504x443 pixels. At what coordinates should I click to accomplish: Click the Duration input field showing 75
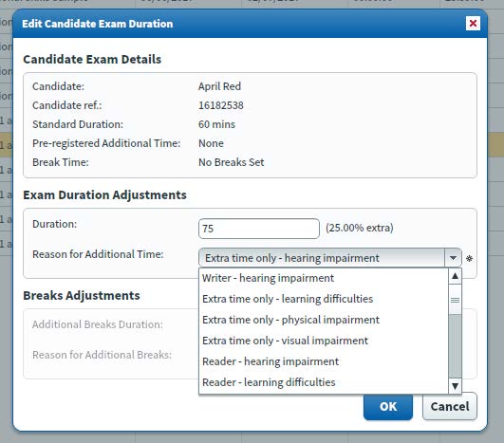coord(259,229)
